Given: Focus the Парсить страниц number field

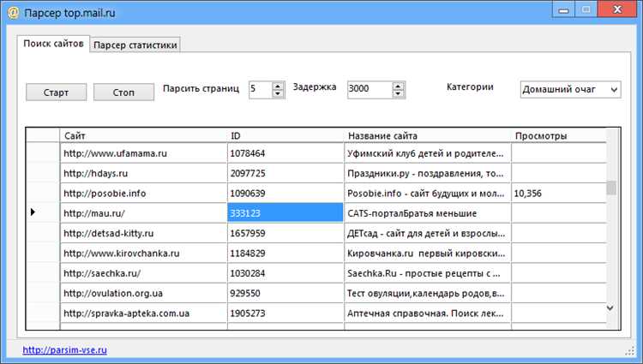Looking at the screenshot, I should (260, 90).
